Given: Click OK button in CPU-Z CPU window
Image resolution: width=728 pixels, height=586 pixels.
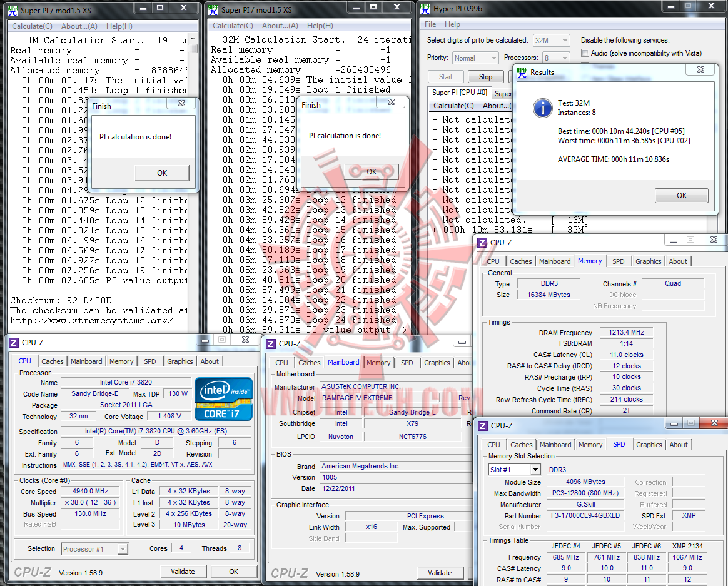Looking at the screenshot, I should (233, 572).
